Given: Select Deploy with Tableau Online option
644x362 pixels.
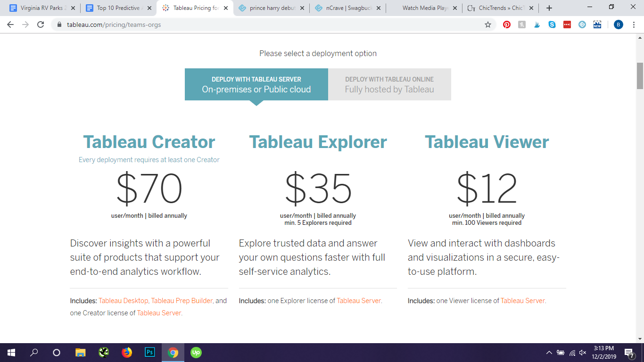Looking at the screenshot, I should click(x=389, y=84).
